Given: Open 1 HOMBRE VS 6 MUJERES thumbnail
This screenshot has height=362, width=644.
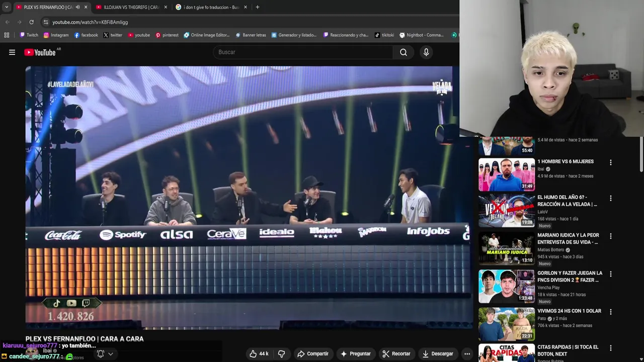Looking at the screenshot, I should (507, 174).
